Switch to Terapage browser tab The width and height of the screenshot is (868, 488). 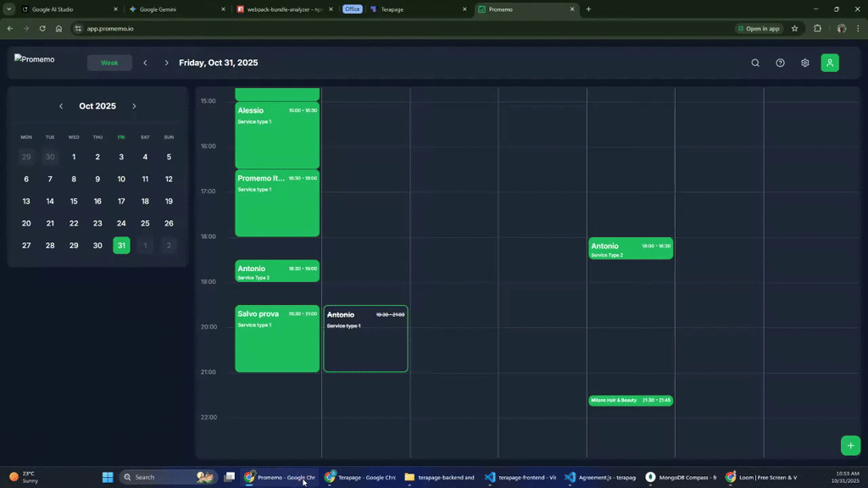point(418,9)
